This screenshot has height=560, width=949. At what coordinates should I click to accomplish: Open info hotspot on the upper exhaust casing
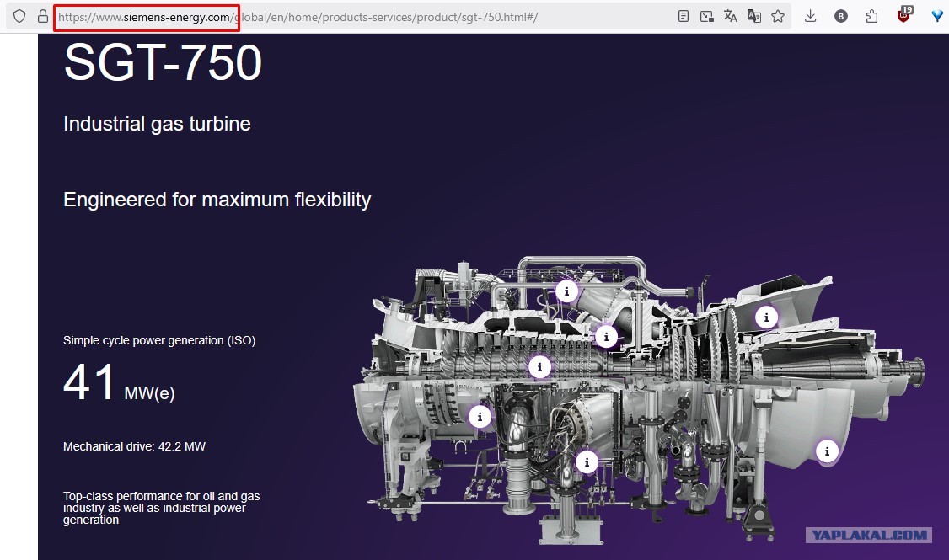tap(766, 317)
